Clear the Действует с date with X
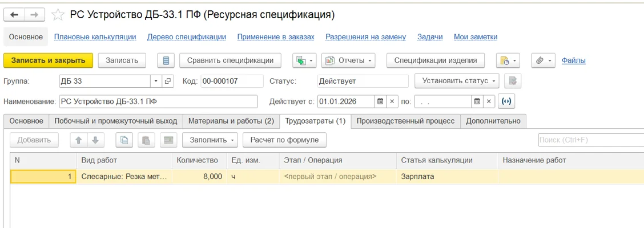The image size is (644, 228). click(x=392, y=101)
